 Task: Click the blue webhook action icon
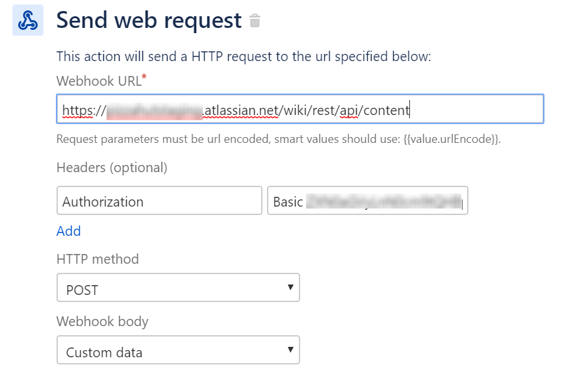[27, 20]
